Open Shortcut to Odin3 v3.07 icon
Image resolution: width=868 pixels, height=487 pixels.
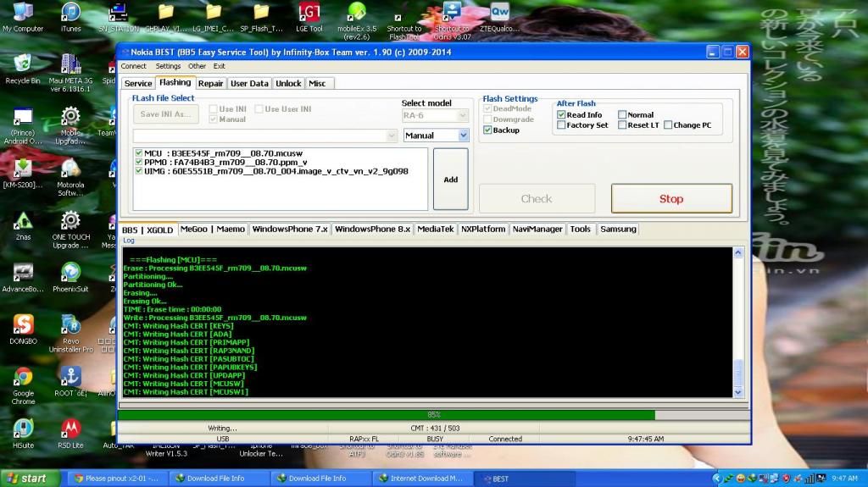pyautogui.click(x=453, y=21)
